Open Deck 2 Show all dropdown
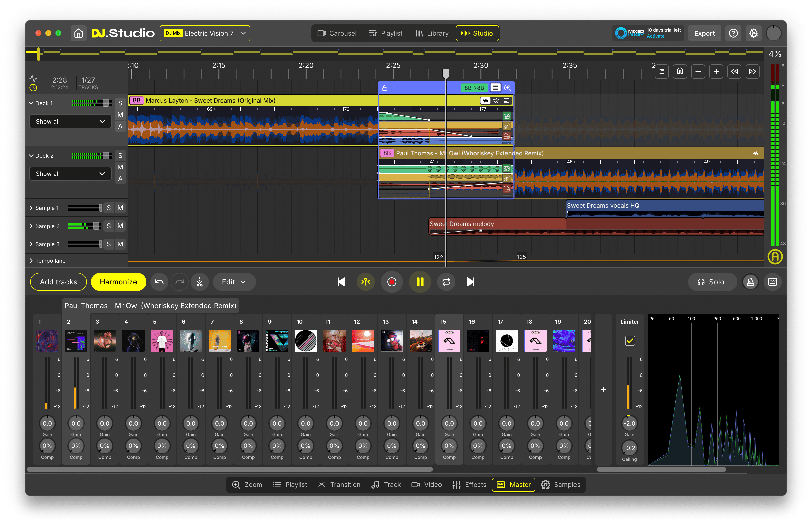This screenshot has height=526, width=812. pos(70,174)
